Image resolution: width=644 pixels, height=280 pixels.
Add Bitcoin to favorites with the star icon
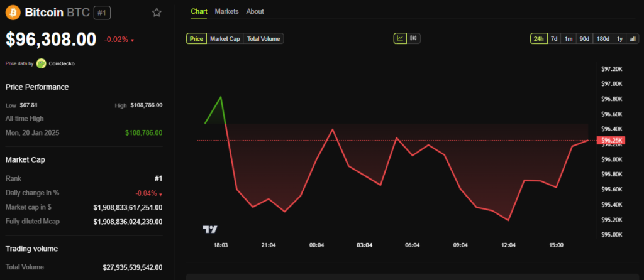[x=157, y=13]
